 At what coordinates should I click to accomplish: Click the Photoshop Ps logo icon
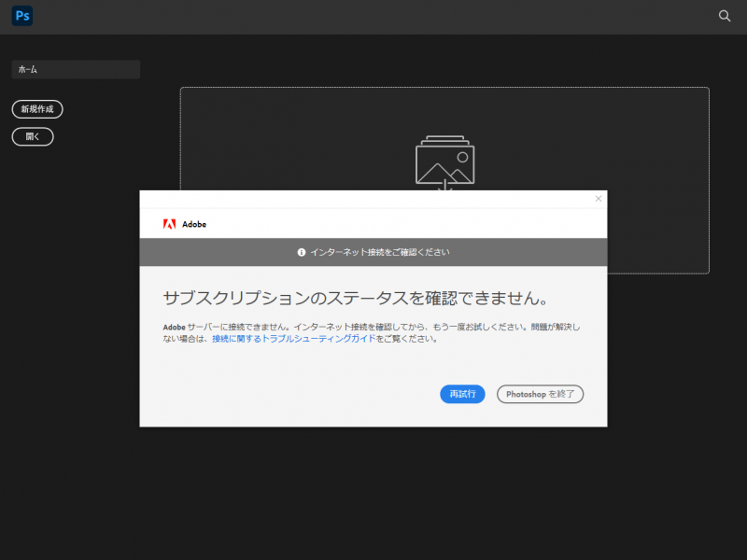tap(21, 16)
